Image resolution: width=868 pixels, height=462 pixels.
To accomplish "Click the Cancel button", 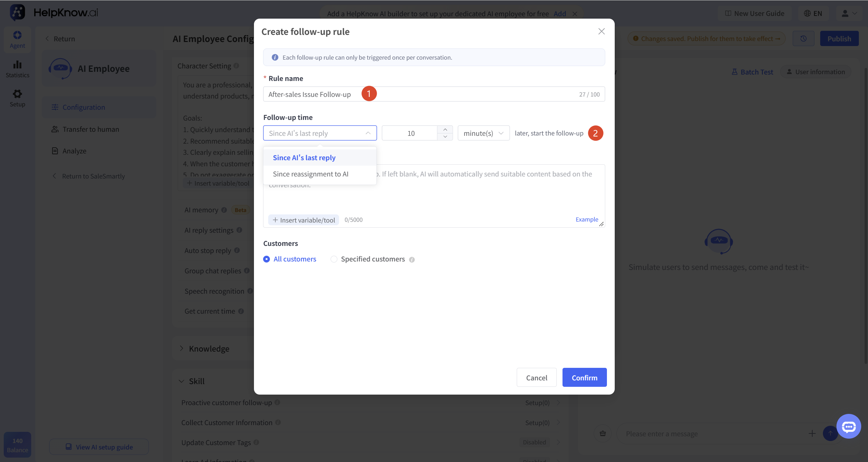I will click(x=536, y=377).
